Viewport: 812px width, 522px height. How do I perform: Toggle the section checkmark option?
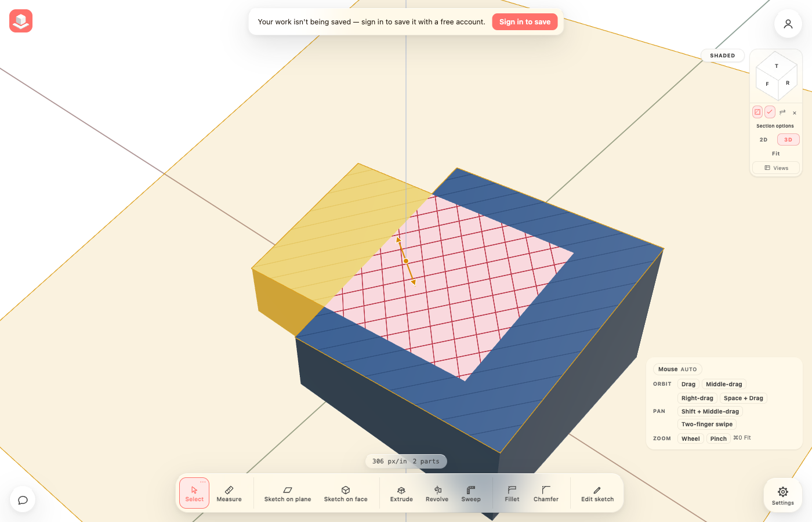pos(770,112)
